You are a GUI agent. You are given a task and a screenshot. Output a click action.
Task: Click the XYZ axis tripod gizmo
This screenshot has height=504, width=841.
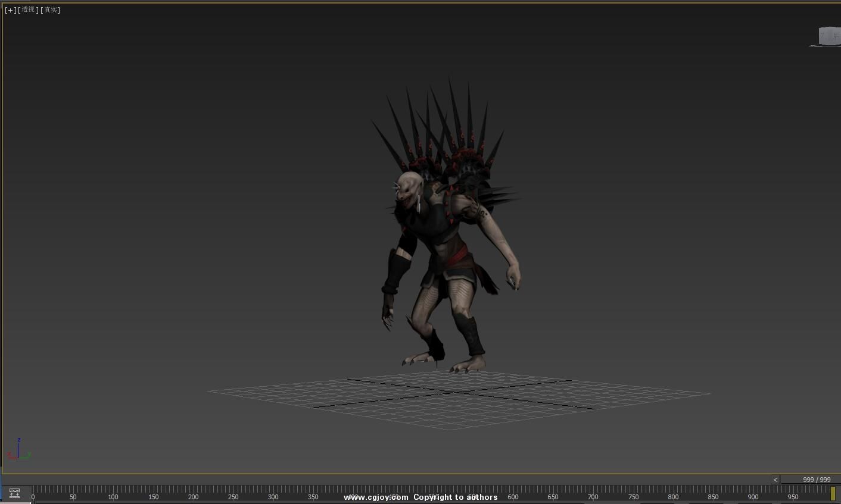[x=18, y=449]
